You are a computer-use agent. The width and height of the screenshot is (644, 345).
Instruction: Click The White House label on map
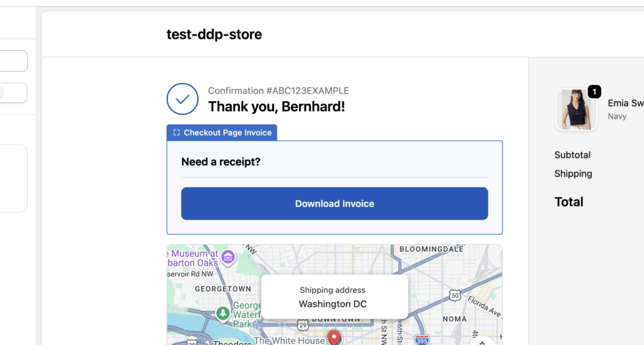289,340
